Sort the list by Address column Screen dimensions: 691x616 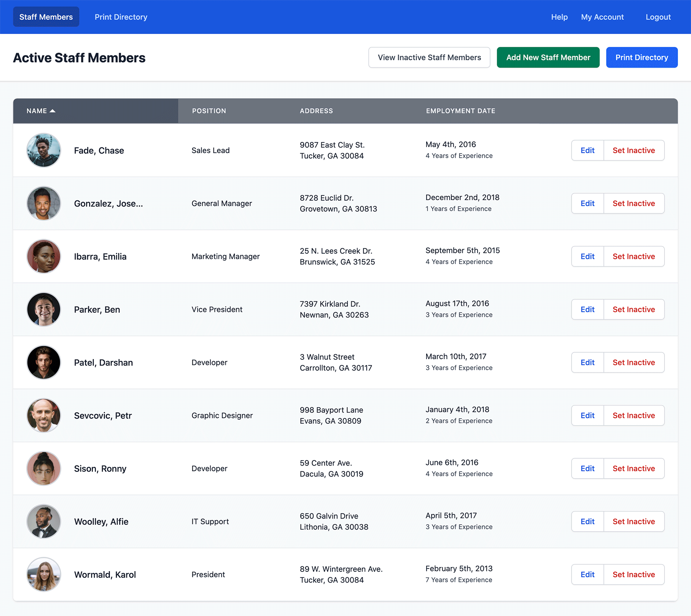pyautogui.click(x=316, y=111)
